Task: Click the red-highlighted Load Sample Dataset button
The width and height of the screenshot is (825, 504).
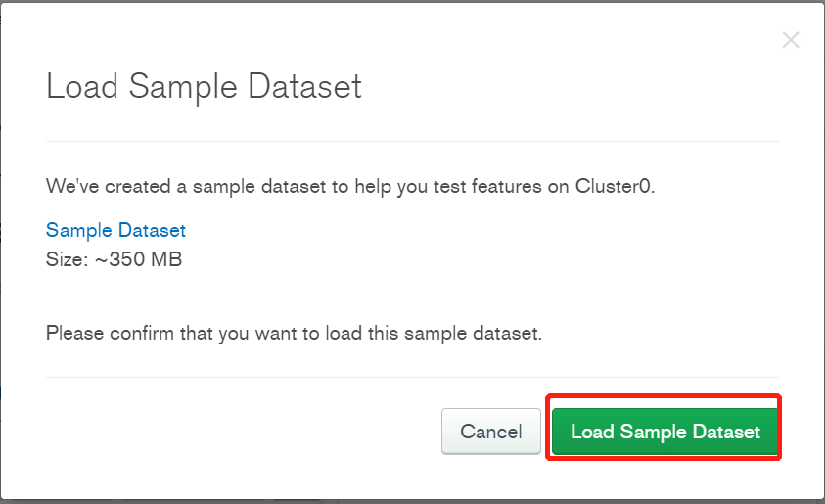Action: (x=665, y=432)
